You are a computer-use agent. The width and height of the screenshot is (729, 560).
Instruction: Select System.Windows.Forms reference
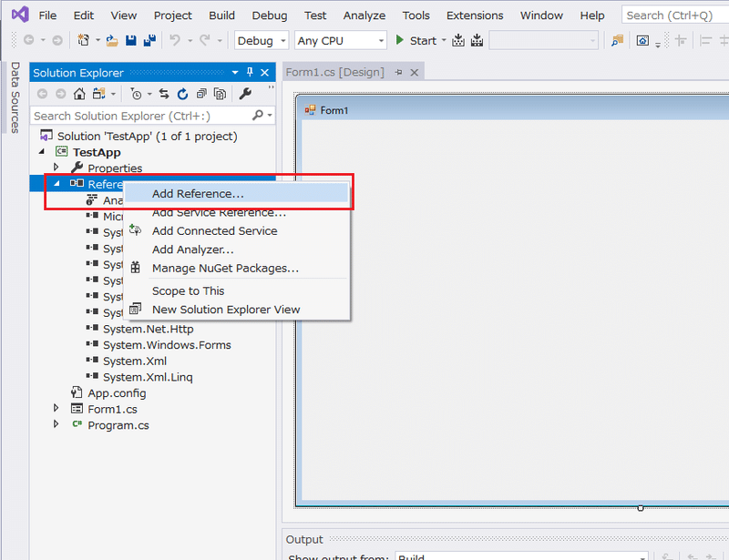[x=167, y=345]
